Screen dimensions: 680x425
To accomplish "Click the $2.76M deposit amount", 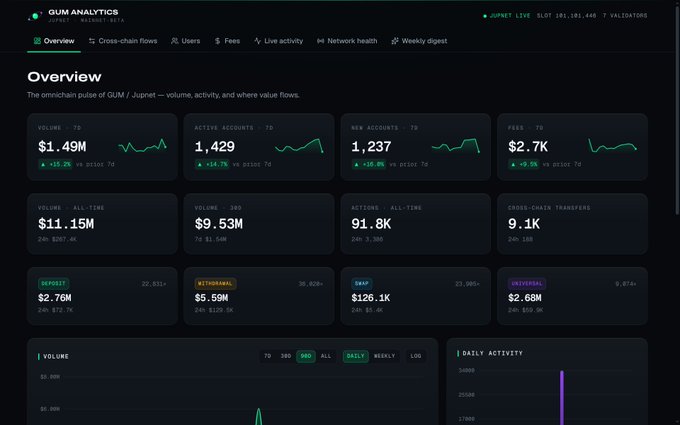I will point(55,298).
